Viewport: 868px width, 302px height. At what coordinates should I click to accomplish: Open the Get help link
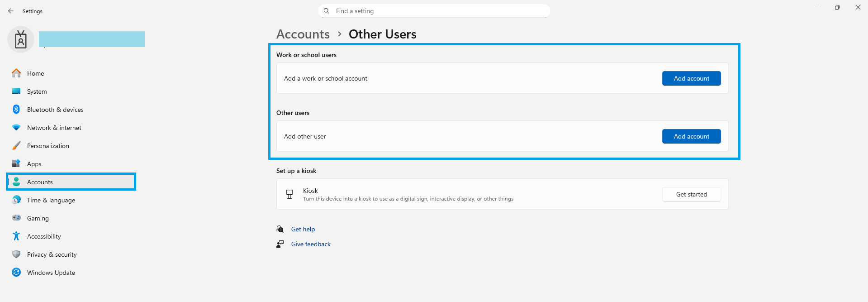(303, 229)
